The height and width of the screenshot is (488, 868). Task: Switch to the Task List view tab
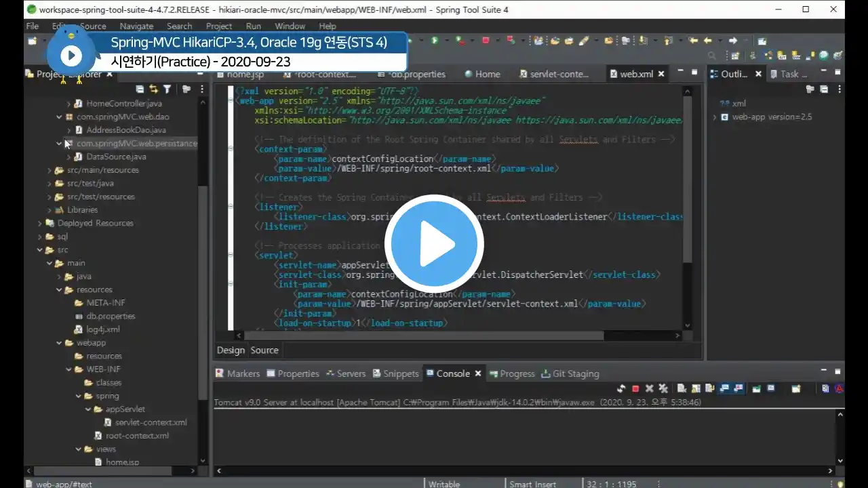pyautogui.click(x=788, y=74)
